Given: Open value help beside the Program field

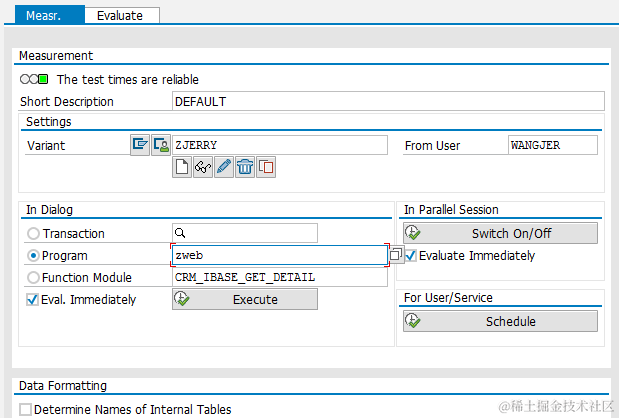Looking at the screenshot, I should coord(396,255).
